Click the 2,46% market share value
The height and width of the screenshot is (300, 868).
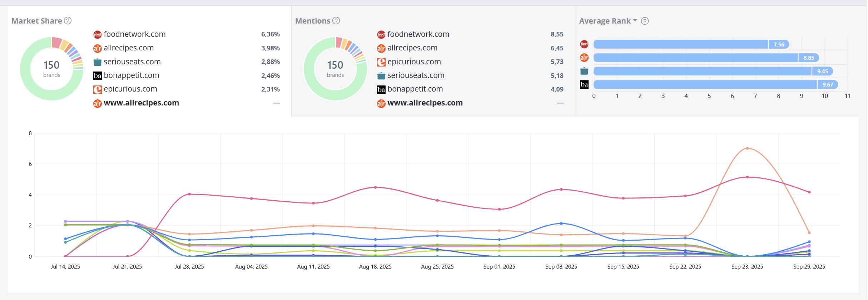tap(270, 76)
